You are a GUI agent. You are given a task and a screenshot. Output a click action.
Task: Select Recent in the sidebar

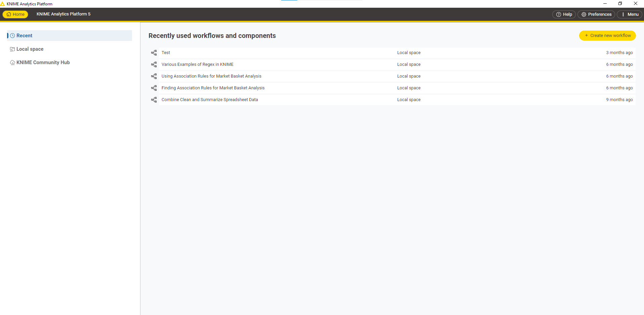pos(70,36)
